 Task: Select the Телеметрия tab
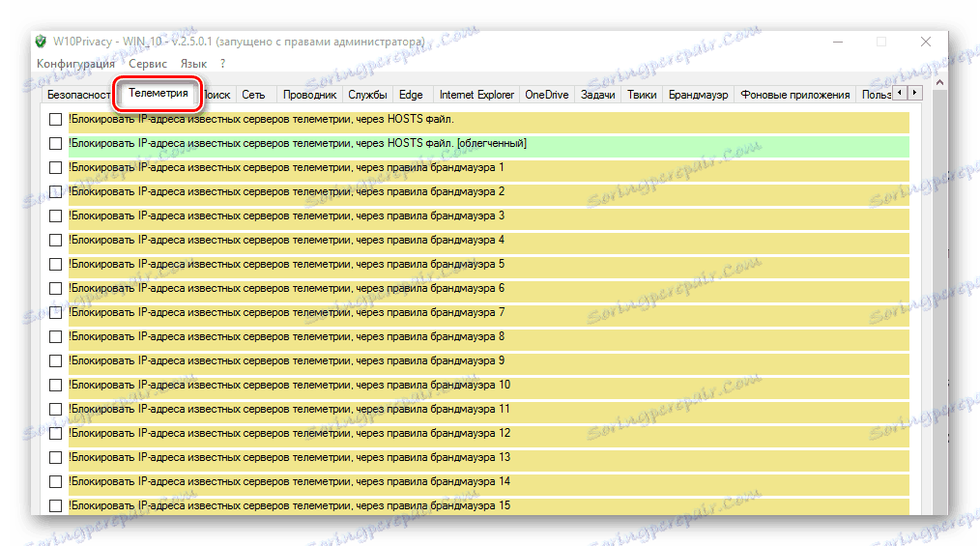pyautogui.click(x=159, y=93)
